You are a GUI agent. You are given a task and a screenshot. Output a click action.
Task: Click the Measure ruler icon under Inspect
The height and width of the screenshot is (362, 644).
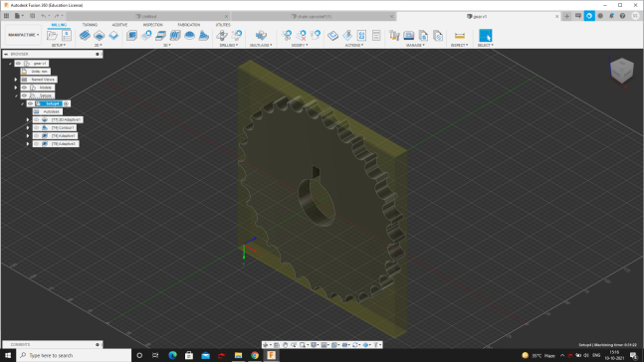[460, 35]
